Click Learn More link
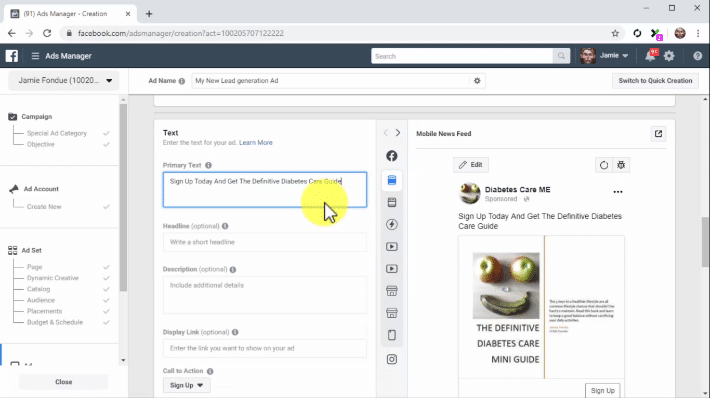Screen dimensions: 710x398 [255, 143]
